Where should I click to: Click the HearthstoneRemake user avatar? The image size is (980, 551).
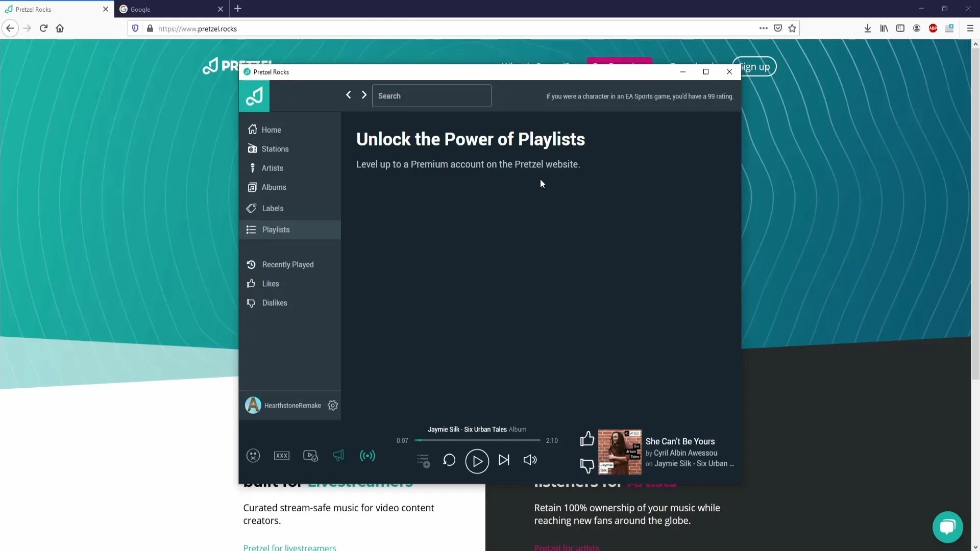tap(253, 406)
